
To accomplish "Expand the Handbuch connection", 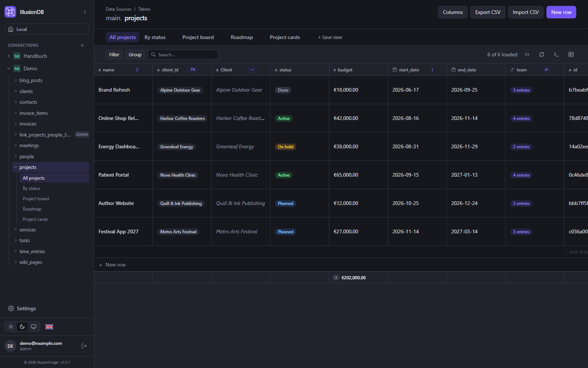I will (x=9, y=56).
